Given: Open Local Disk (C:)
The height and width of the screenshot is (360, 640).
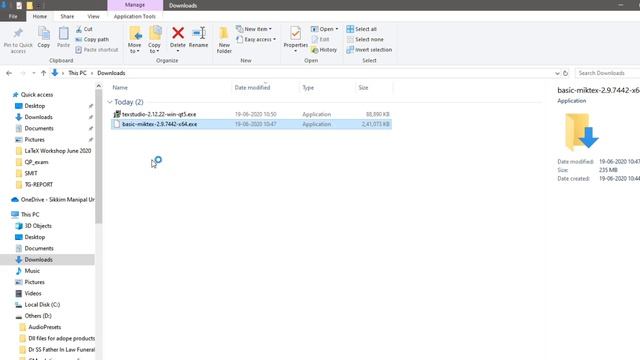Looking at the screenshot, I should 42,304.
